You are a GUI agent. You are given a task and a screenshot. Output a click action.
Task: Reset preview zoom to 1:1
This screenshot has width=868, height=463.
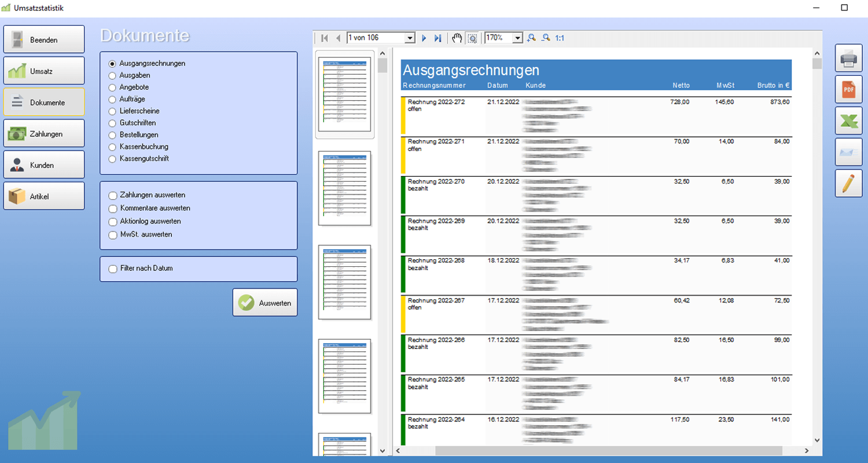click(560, 38)
